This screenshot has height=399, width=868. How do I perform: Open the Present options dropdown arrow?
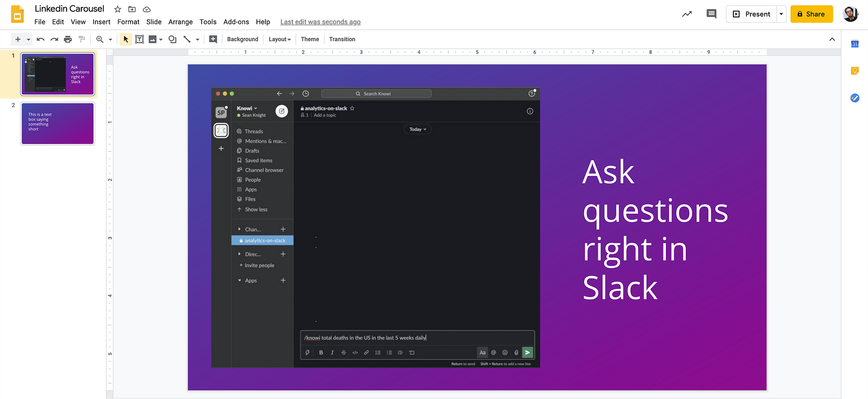(x=781, y=14)
